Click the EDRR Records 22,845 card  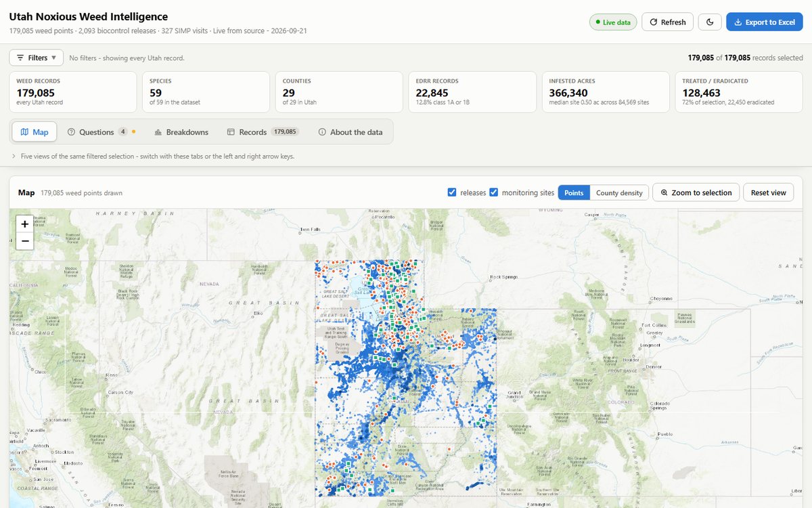[472, 92]
